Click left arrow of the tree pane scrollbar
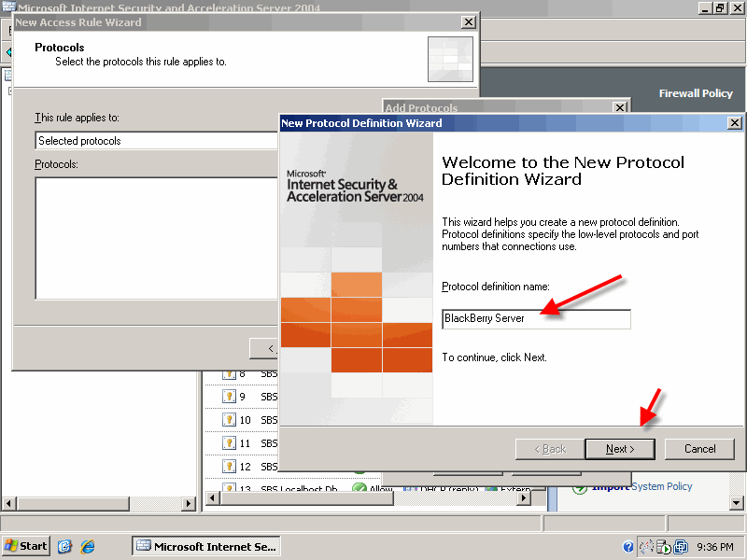This screenshot has height=560, width=747. 9,503
